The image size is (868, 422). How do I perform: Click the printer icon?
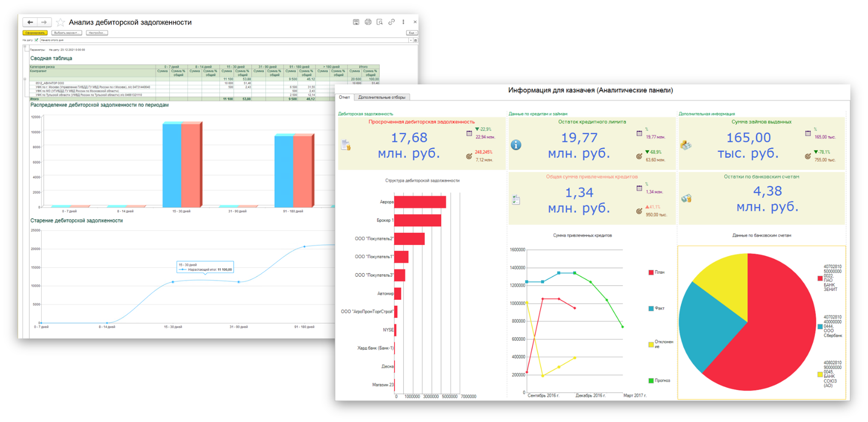[x=368, y=22]
